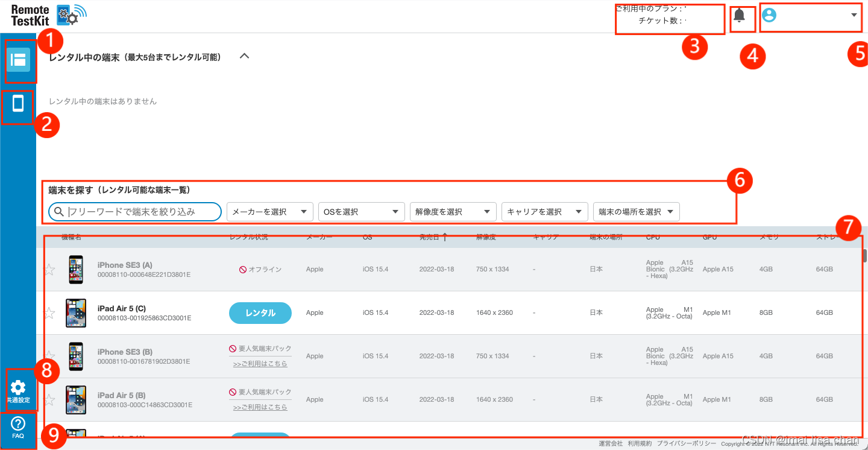Open the 解像度を選択 dropdown
This screenshot has height=450, width=868.
point(453,212)
